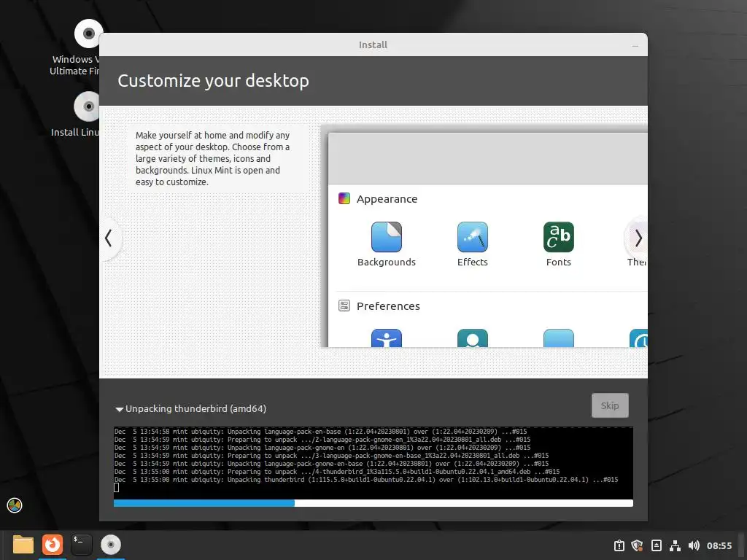Open the volume control tray icon

(x=694, y=545)
